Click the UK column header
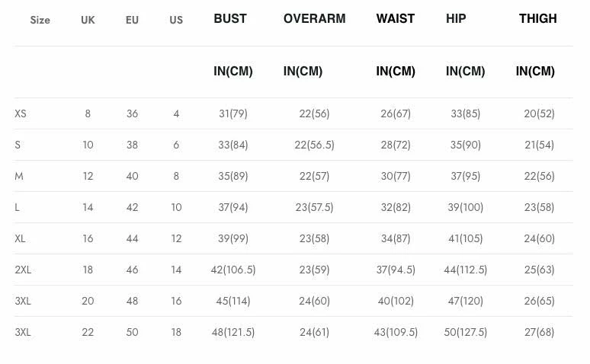590x364 pixels. (88, 21)
